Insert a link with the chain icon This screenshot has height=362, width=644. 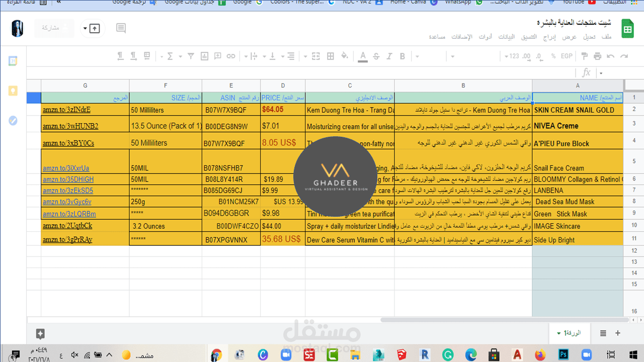pos(230,56)
